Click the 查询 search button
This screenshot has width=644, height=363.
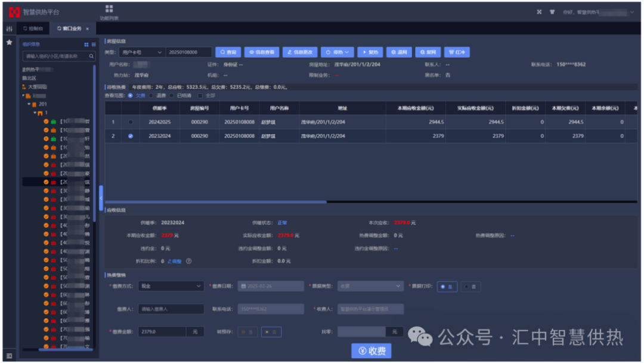click(x=228, y=52)
